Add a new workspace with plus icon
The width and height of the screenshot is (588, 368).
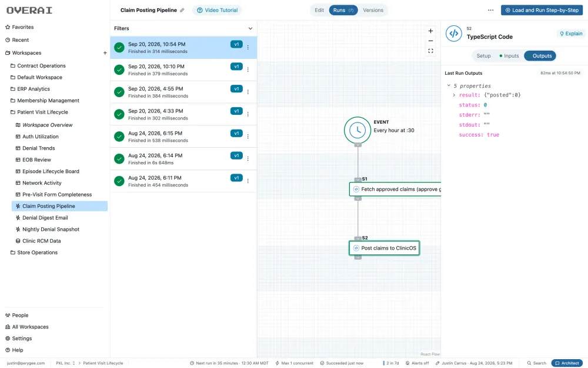(x=105, y=53)
